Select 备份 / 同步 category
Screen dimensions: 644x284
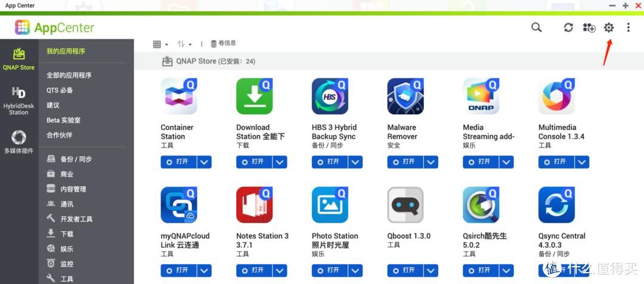point(69,159)
